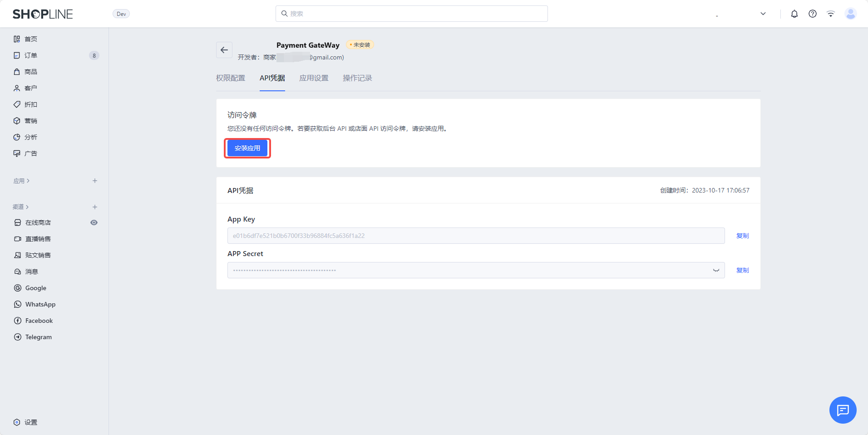Switch to the API凭据 tab
Screen dimensions: 868x435
click(x=272, y=78)
